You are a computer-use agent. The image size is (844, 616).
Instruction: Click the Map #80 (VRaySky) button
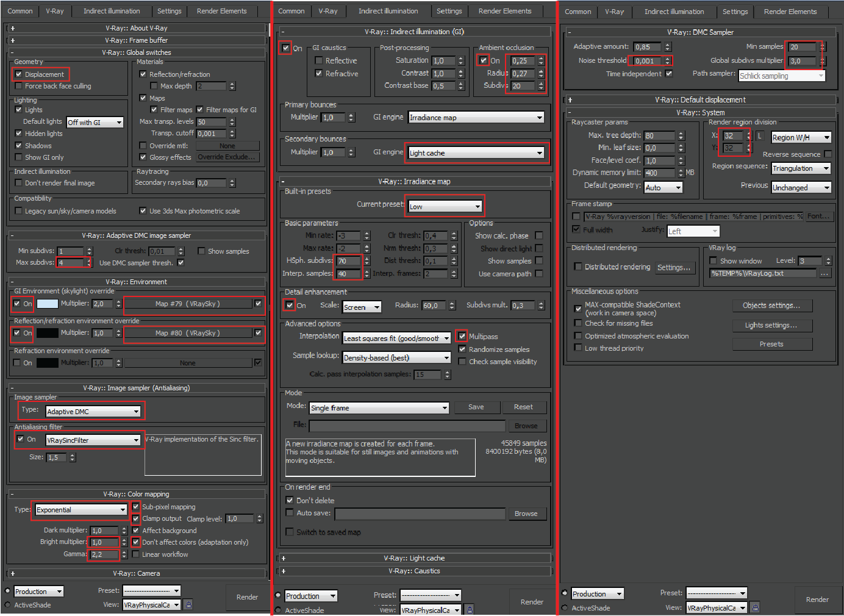tap(188, 333)
